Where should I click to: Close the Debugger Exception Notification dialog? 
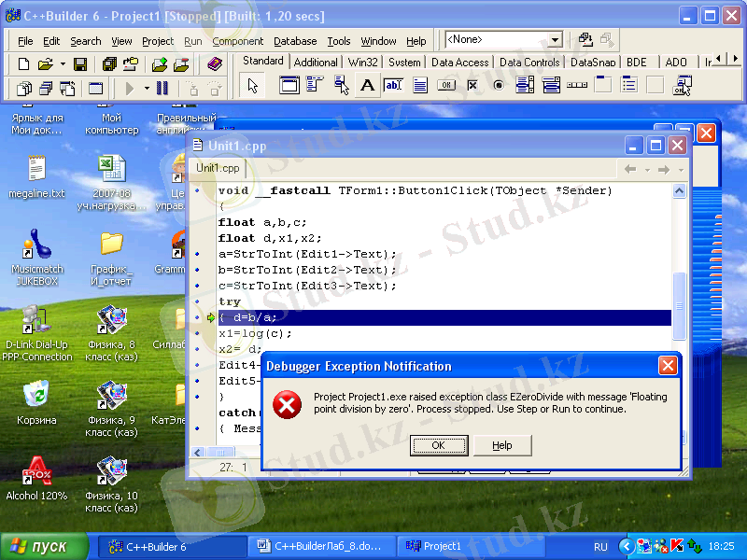(668, 366)
